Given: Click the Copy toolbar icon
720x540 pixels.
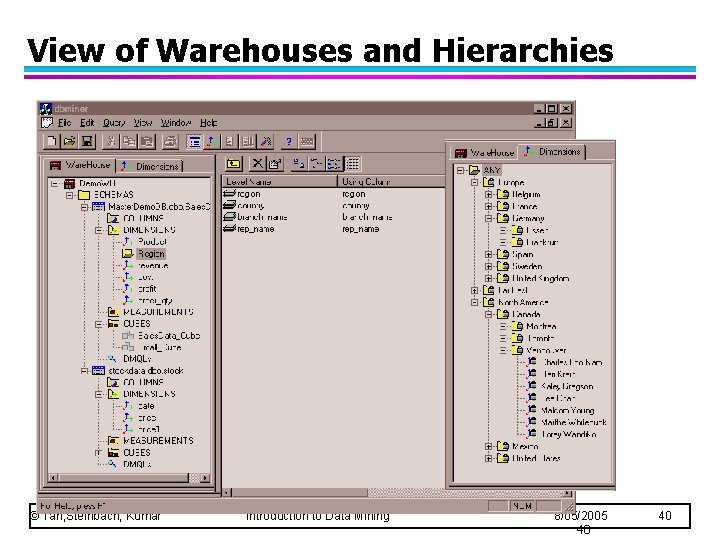Looking at the screenshot, I should [129, 141].
